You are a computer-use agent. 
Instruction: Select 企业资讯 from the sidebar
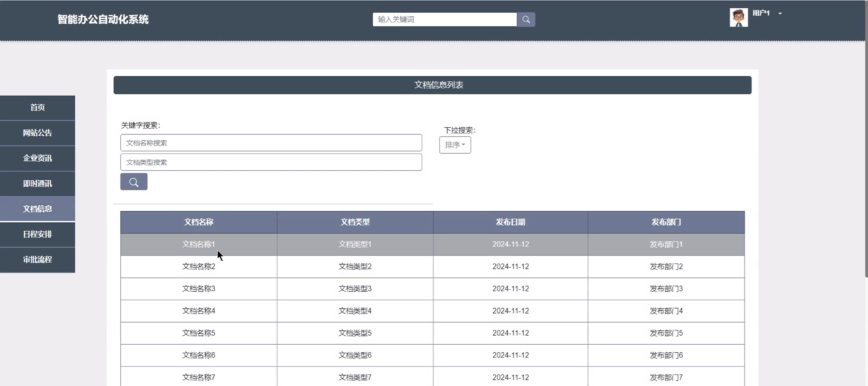click(37, 158)
